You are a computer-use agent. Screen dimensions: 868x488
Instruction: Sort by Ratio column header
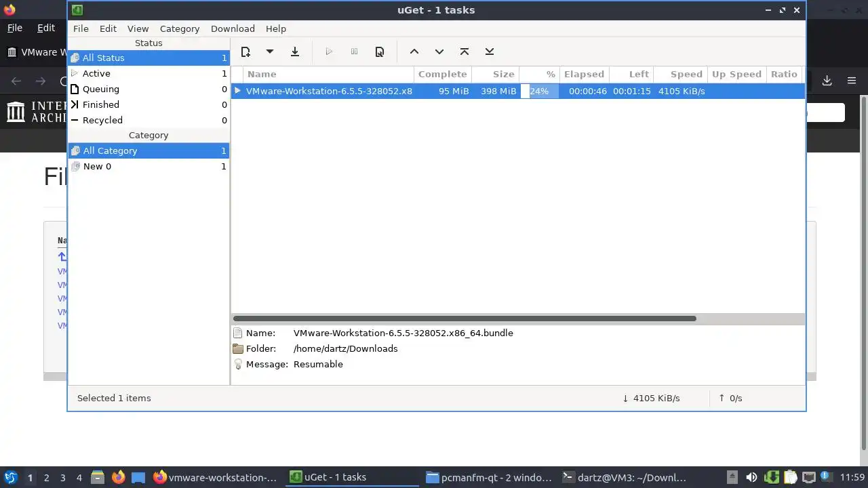(x=784, y=74)
